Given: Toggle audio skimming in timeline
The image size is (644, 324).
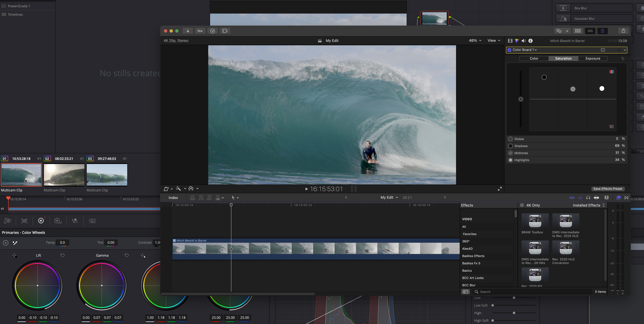Looking at the screenshot, I should click(580, 198).
